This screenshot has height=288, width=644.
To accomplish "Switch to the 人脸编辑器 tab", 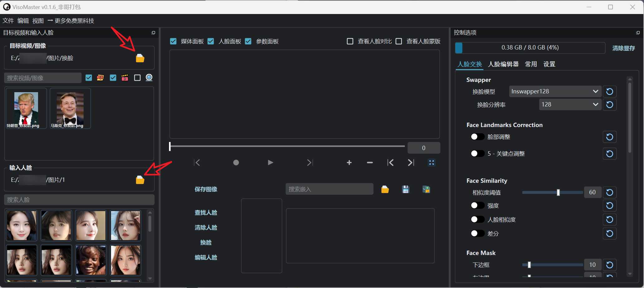I will point(503,64).
